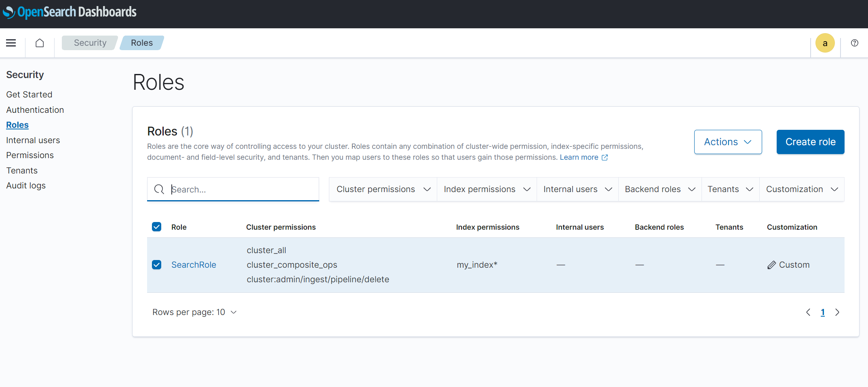Click the Roles breadcrumb
Screen dimensions: 868x387
point(142,43)
